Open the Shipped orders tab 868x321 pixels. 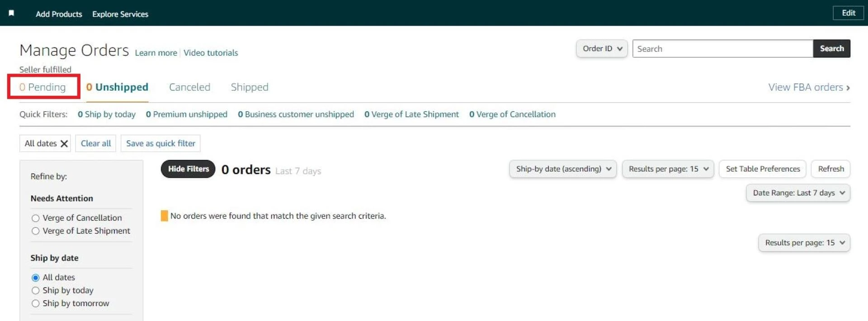(249, 87)
